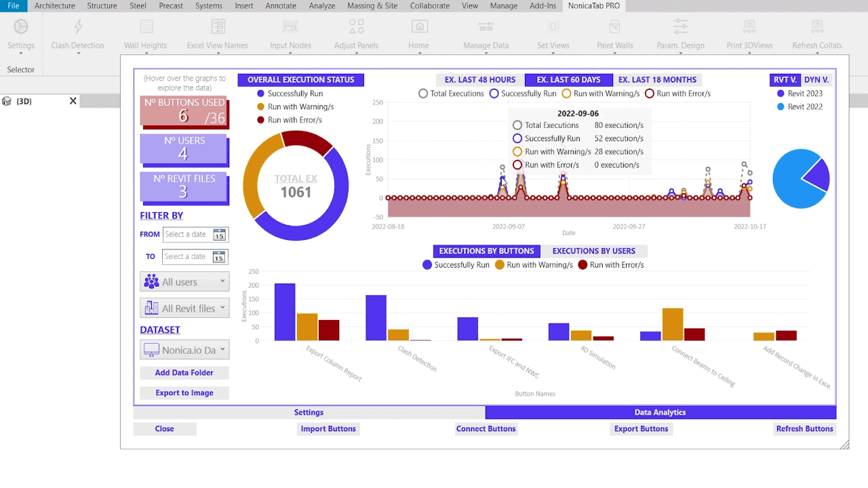The image size is (868, 488).
Task: Toggle Revit 2023 in version legend
Action: (x=800, y=94)
